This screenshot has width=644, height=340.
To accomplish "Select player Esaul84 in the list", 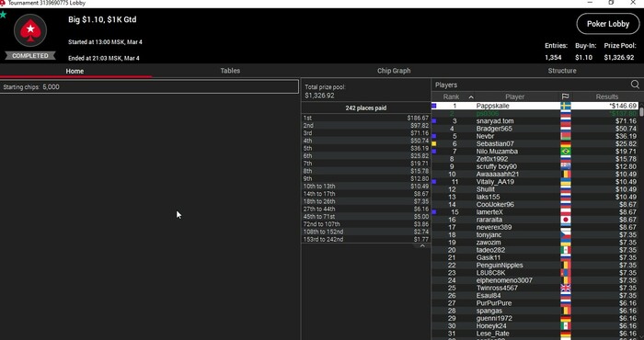I will (535, 296).
